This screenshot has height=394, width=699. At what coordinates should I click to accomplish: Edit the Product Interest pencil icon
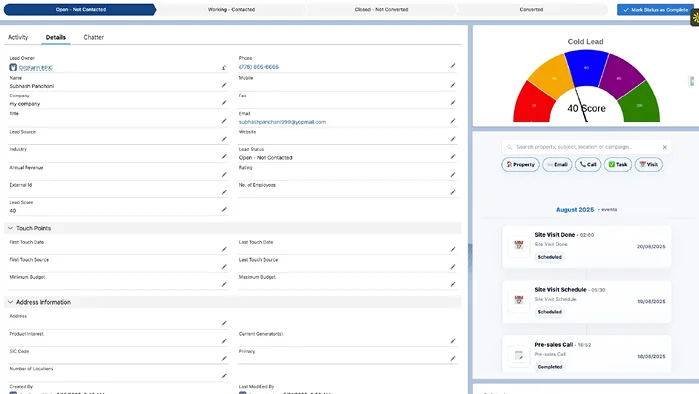pos(224,341)
